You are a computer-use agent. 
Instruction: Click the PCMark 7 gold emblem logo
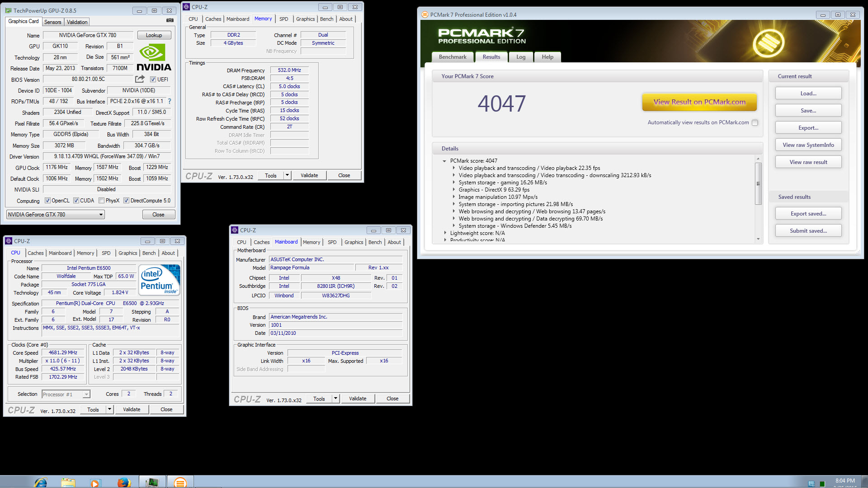click(768, 43)
